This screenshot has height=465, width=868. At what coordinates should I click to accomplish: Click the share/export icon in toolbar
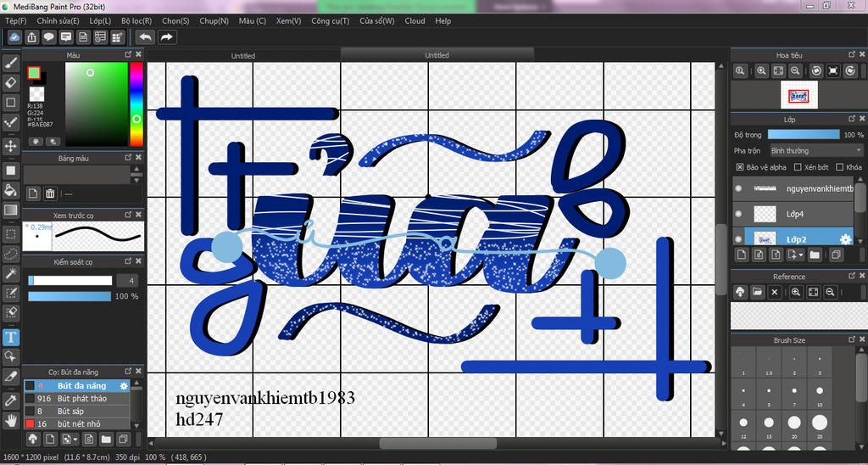[x=32, y=37]
